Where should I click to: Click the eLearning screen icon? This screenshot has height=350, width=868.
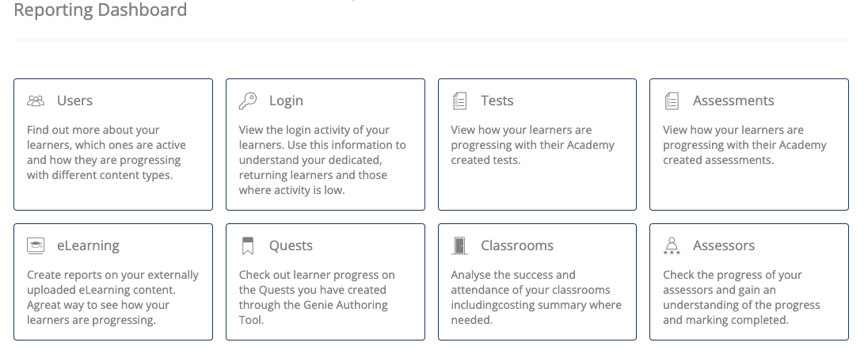tap(36, 246)
